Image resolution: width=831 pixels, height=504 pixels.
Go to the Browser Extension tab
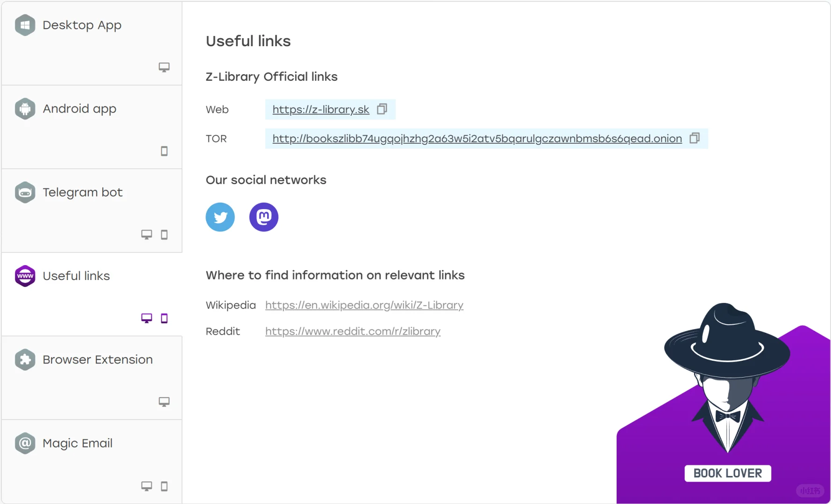tap(92, 378)
